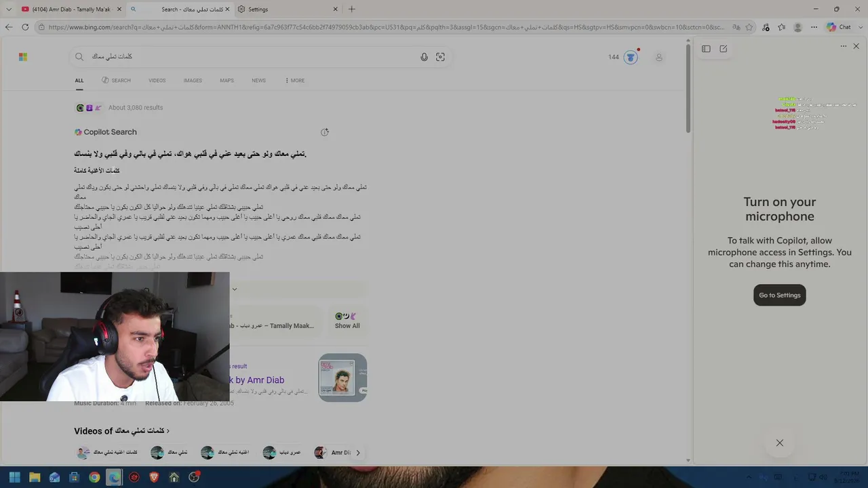Launch Google Chrome from taskbar
This screenshot has width=868, height=488.
[x=94, y=477]
